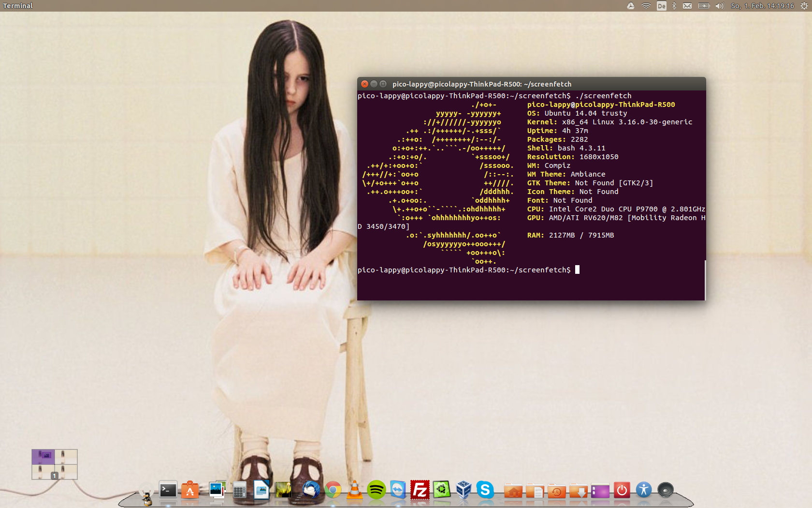This screenshot has width=812, height=508.
Task: Open Google Chrome in the dock
Action: pyautogui.click(x=333, y=490)
